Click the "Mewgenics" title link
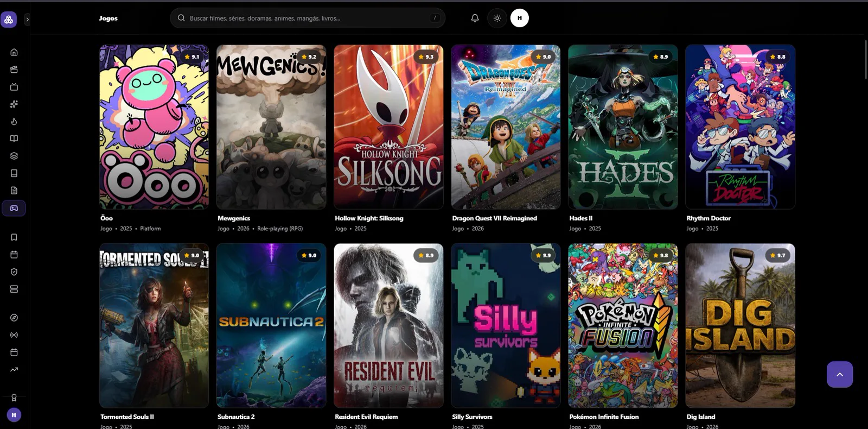This screenshot has height=429, width=868. pos(234,218)
